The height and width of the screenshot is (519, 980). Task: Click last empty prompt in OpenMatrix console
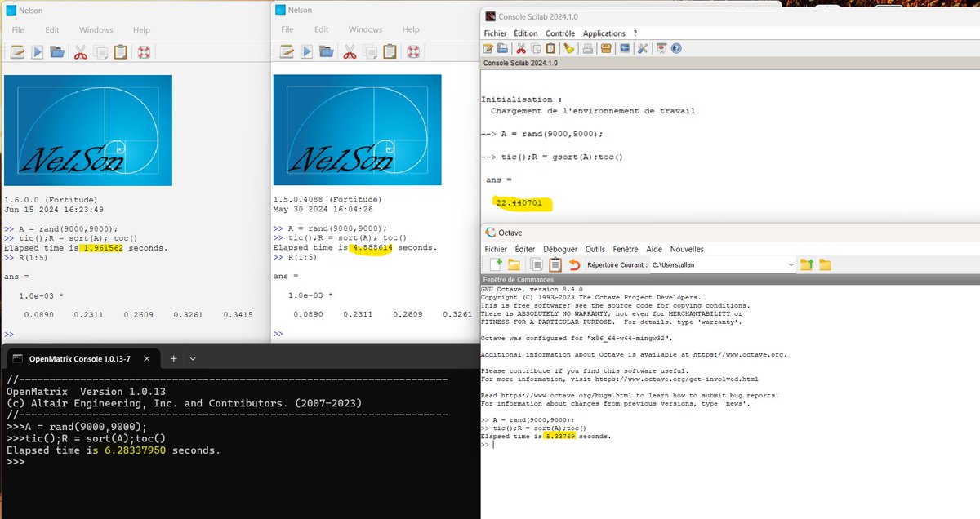pyautogui.click(x=16, y=462)
